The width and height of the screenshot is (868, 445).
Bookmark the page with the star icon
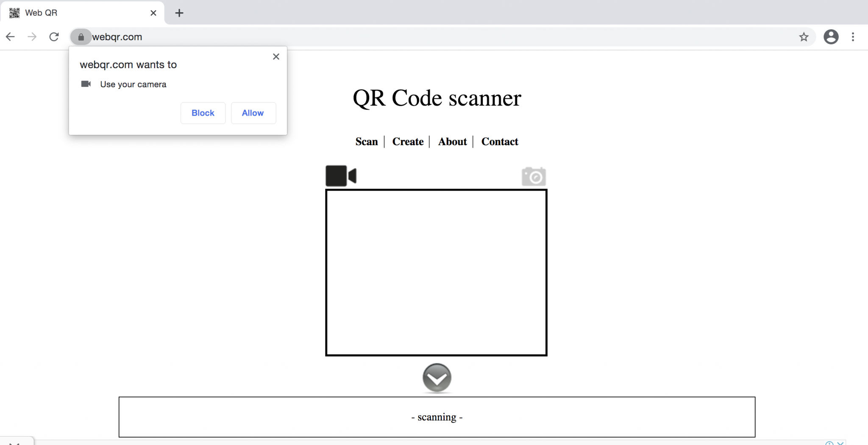(804, 37)
